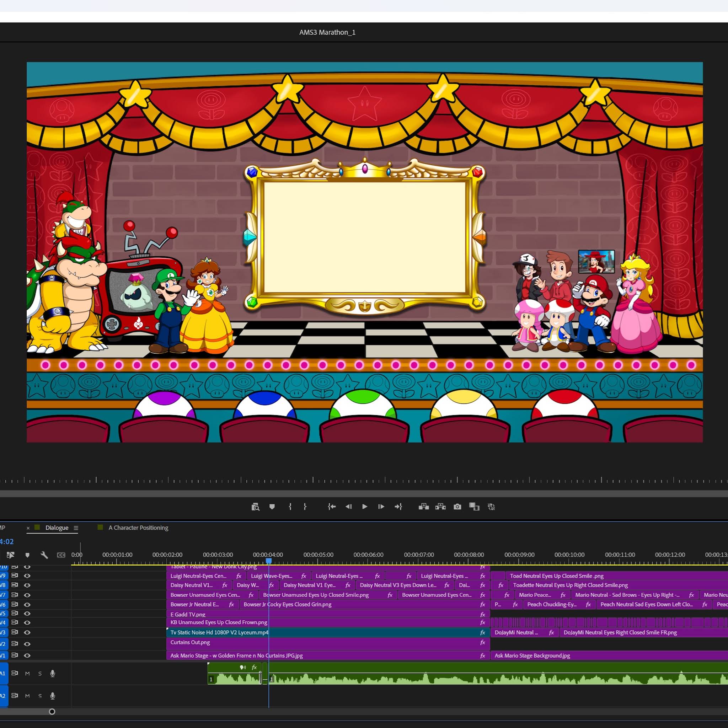Add a marker in the Program monitor
728x728 pixels.
pyautogui.click(x=272, y=507)
